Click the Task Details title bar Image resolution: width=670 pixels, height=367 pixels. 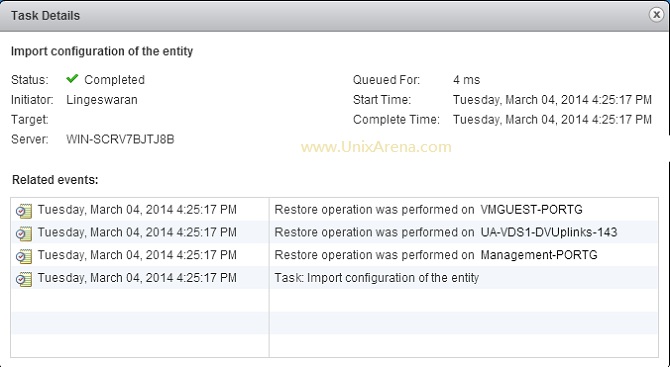point(325,15)
